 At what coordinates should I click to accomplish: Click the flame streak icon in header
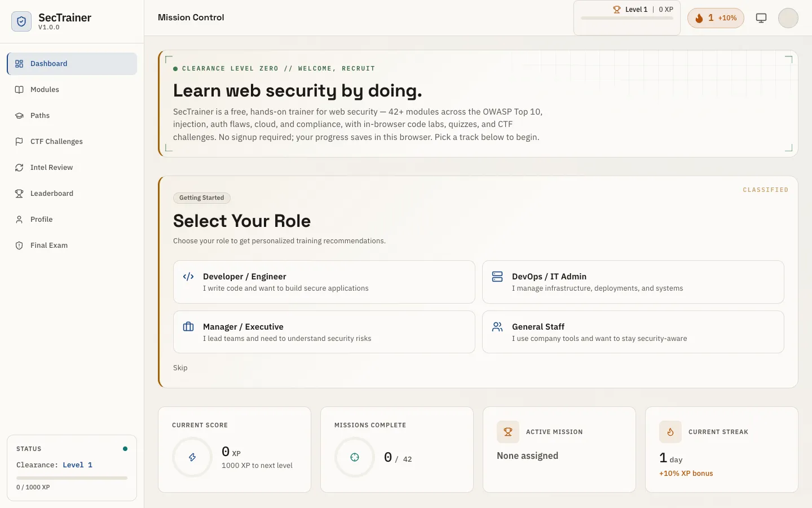(x=699, y=18)
